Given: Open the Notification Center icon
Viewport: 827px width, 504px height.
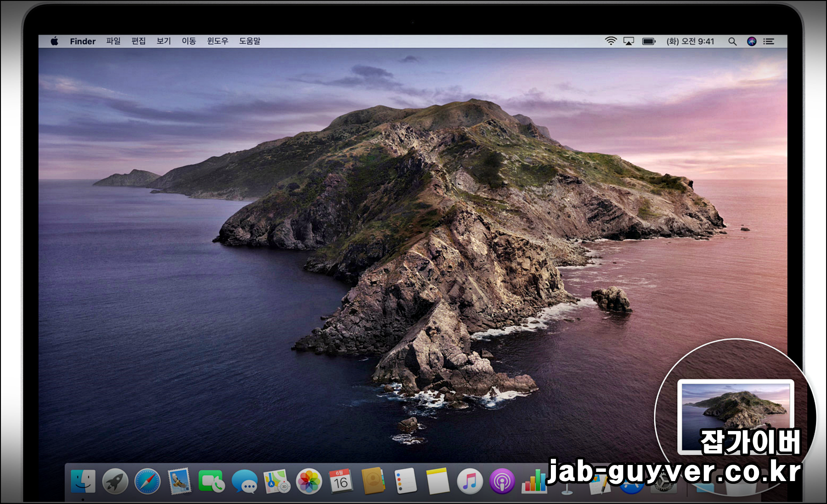Looking at the screenshot, I should (769, 41).
